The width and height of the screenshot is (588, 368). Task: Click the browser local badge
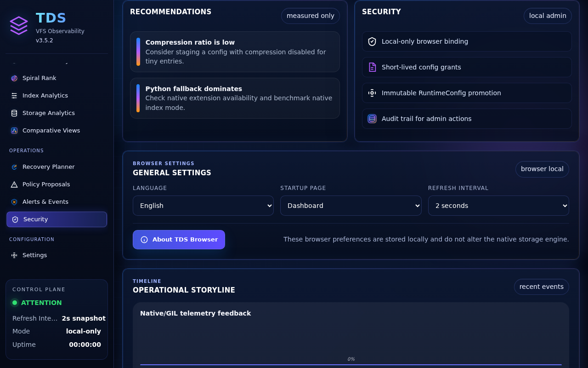[x=542, y=169]
